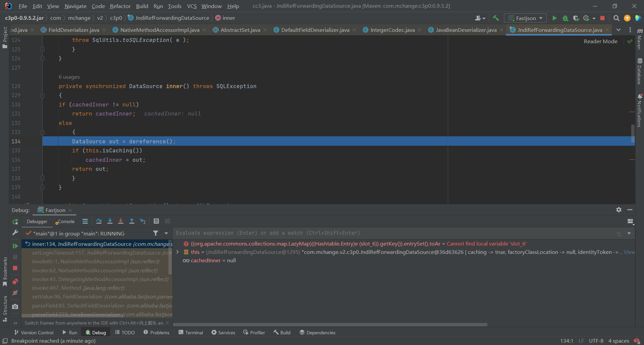Toggle code folding at line 129
Image resolution: width=644 pixels, height=345 pixels.
43,95
